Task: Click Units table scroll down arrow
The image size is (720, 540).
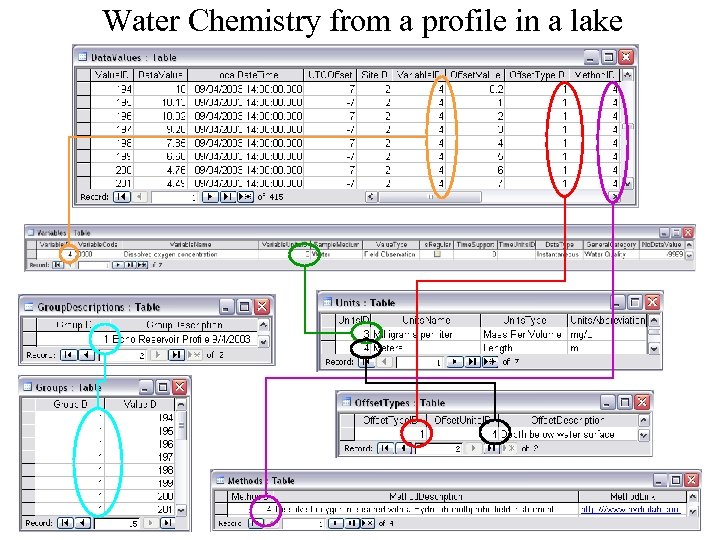Action: click(x=654, y=349)
